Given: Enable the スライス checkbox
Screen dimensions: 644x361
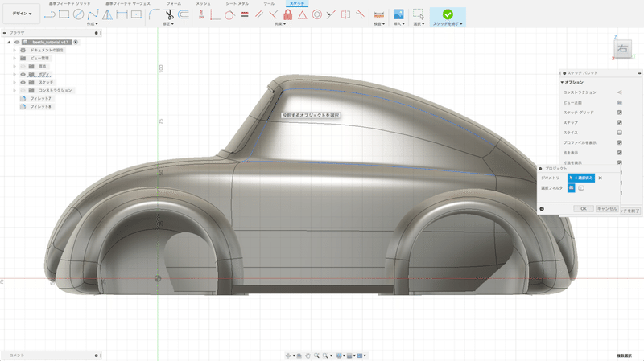Looking at the screenshot, I should (x=619, y=132).
